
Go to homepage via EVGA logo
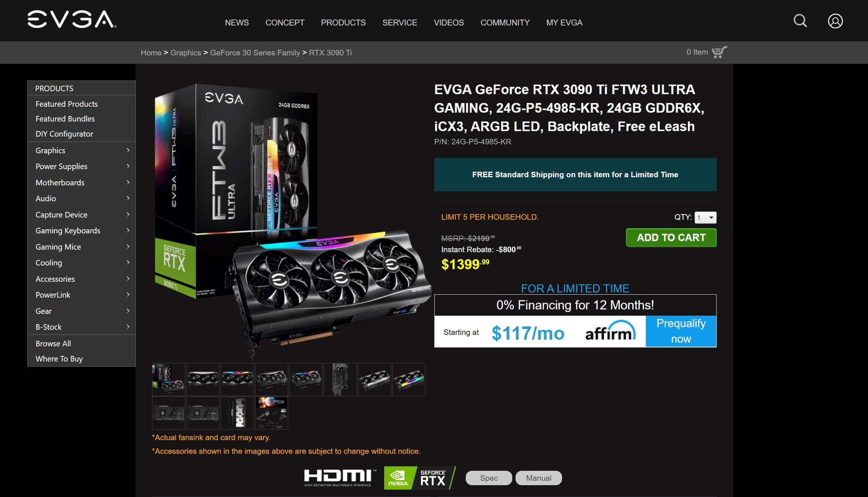click(x=72, y=20)
